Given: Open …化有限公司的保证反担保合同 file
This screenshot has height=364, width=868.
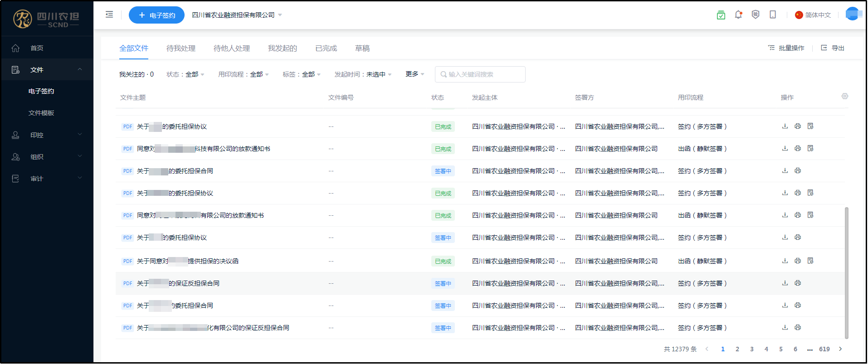Looking at the screenshot, I should [213, 328].
